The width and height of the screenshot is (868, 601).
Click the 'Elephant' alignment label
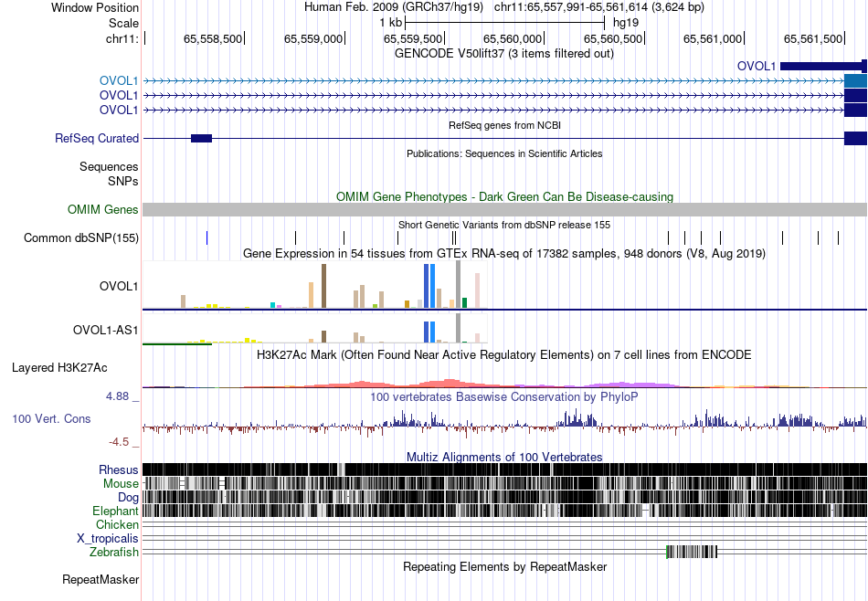(x=115, y=511)
